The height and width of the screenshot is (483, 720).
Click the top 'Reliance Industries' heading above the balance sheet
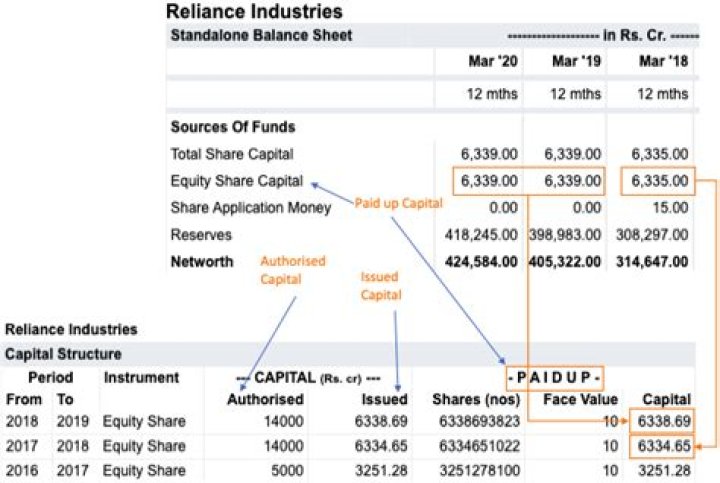[x=254, y=11]
